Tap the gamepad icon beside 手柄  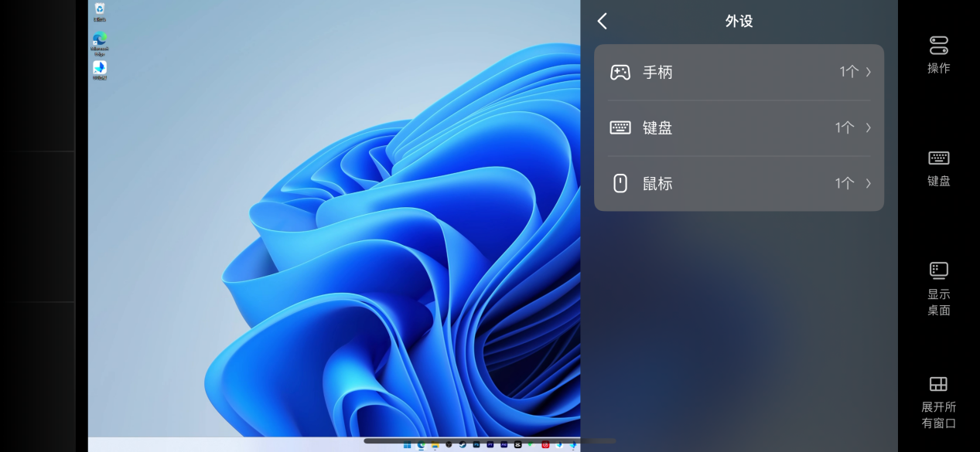(620, 72)
